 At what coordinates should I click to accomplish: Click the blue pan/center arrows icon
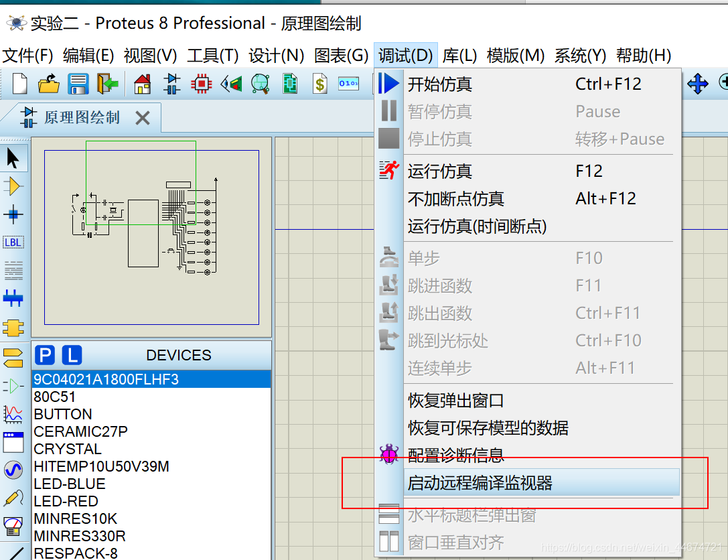(697, 84)
